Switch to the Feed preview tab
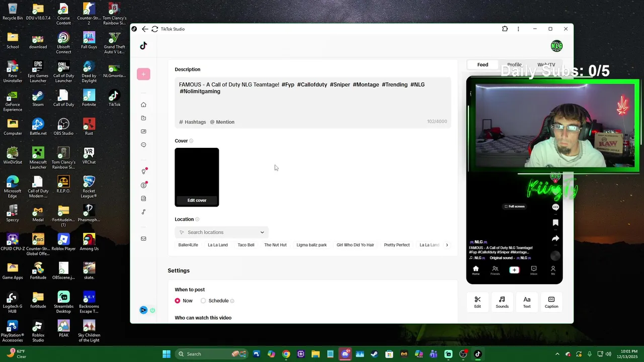The image size is (644, 362). [x=482, y=64]
